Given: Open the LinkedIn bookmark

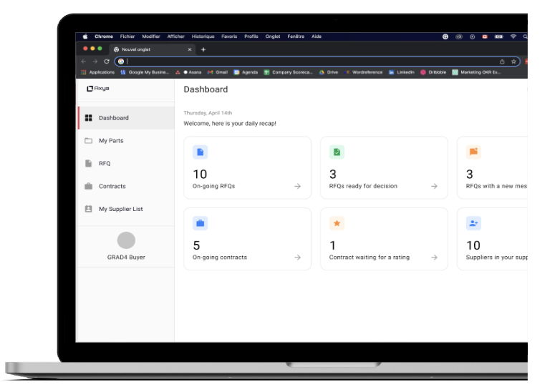Looking at the screenshot, I should pyautogui.click(x=402, y=72).
